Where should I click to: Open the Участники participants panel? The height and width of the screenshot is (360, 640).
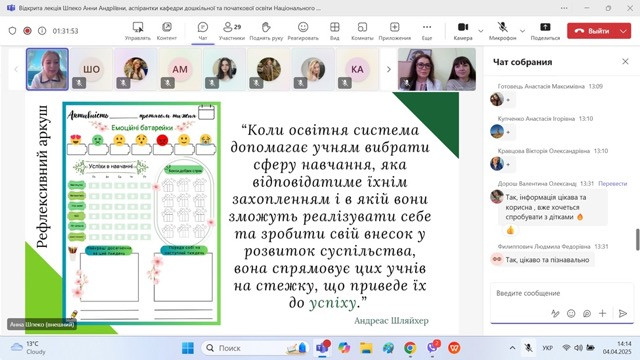coord(231,31)
